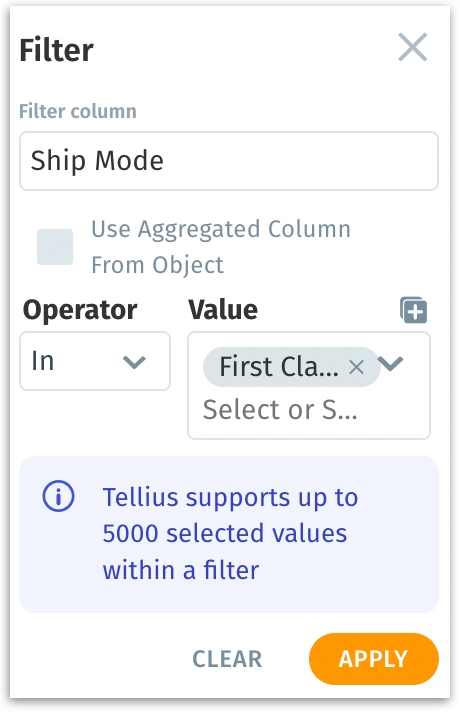This screenshot has height=712, width=460.
Task: Apply the filter with the orange button
Action: pos(374,658)
